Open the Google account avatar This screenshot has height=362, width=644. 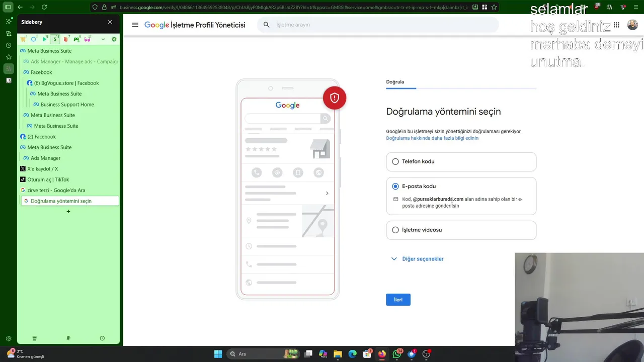coord(632,25)
